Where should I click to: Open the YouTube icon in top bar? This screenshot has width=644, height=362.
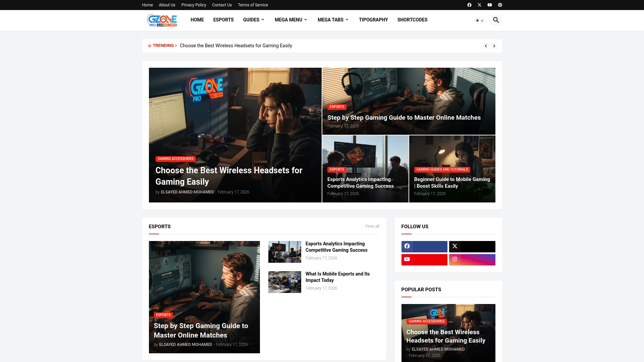tap(490, 5)
